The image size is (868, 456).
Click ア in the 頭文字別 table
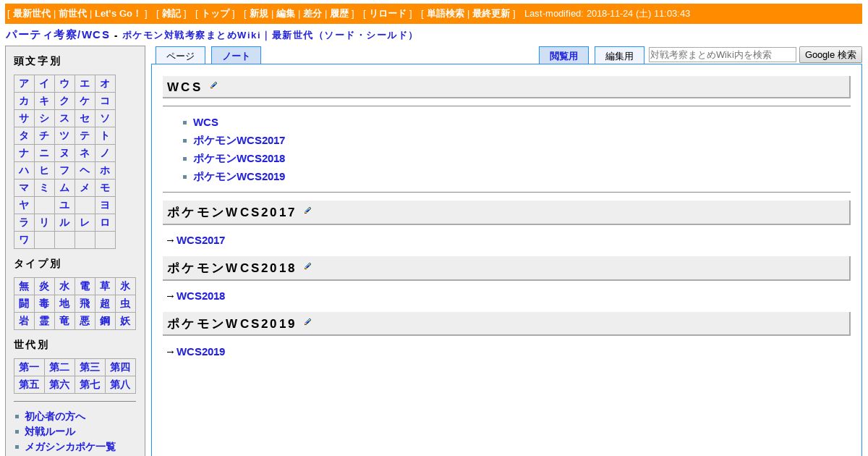24,84
